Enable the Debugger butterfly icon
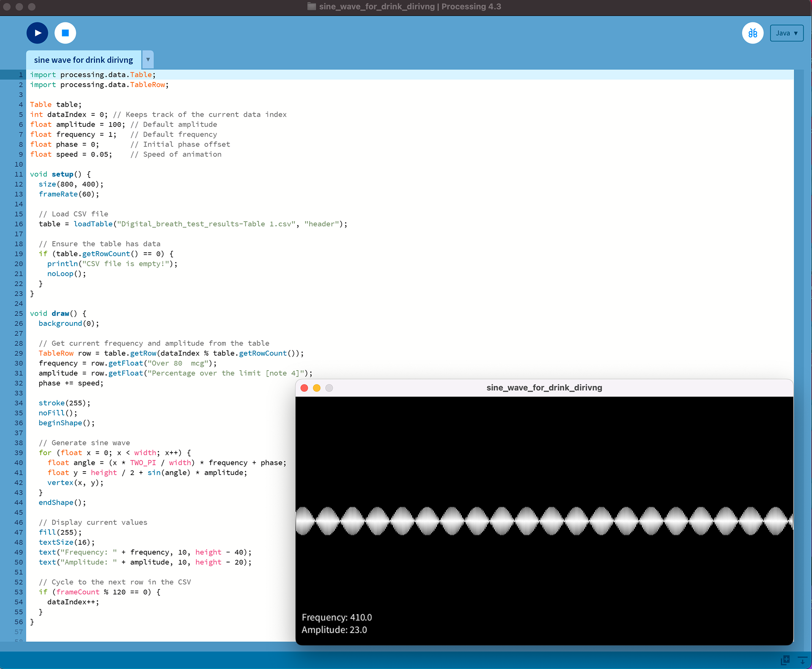812x669 pixels. pyautogui.click(x=752, y=33)
